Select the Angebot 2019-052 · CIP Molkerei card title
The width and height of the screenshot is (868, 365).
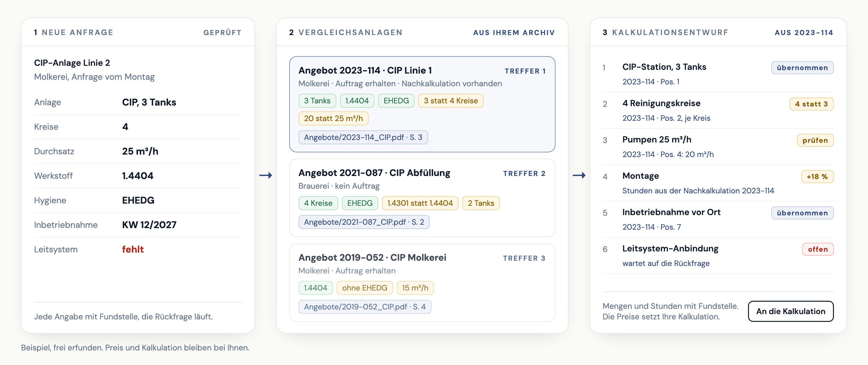tap(372, 257)
